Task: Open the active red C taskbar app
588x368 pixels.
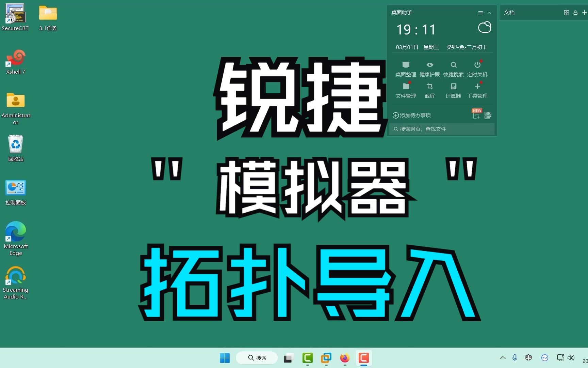Action: [363, 358]
